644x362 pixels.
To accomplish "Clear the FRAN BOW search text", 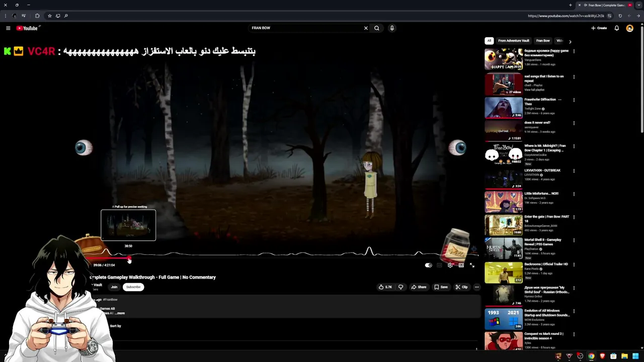I will [366, 28].
